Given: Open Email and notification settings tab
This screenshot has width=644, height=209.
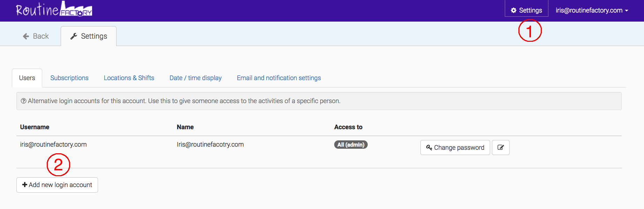Looking at the screenshot, I should [x=279, y=78].
